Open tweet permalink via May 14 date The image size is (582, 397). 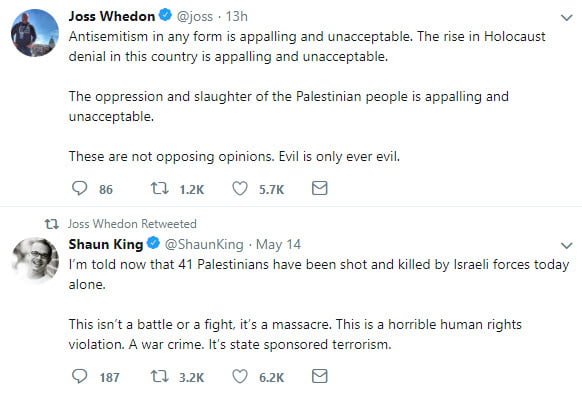pyautogui.click(x=278, y=245)
